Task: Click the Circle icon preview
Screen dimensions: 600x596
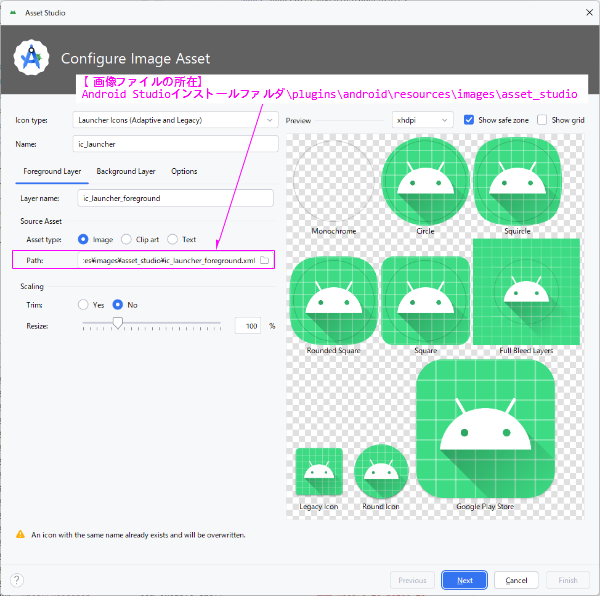Action: point(425,181)
